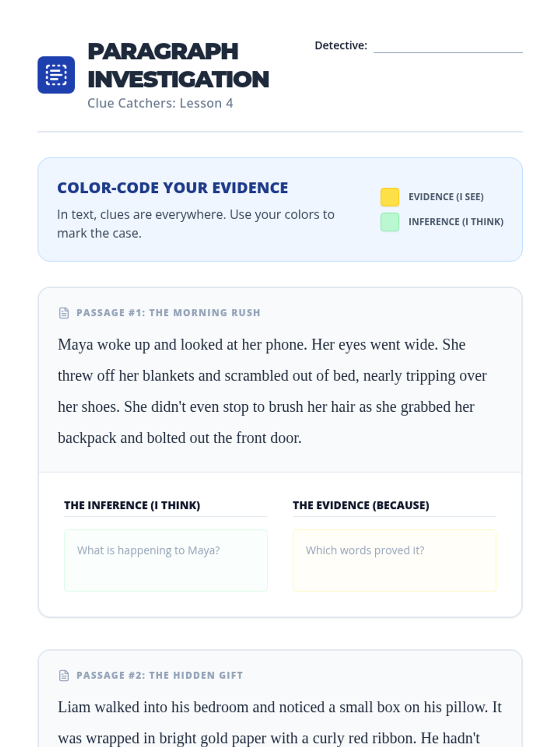Click the 'Clue Catchers: Lesson 4' subtitle
This screenshot has width=560, height=747.
pyautogui.click(x=160, y=103)
